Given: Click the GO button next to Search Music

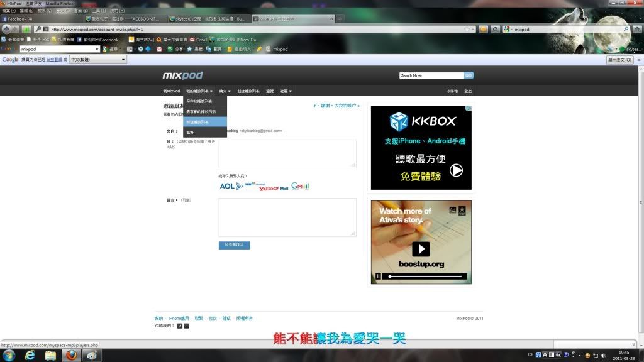Looking at the screenshot, I should click(x=469, y=75).
